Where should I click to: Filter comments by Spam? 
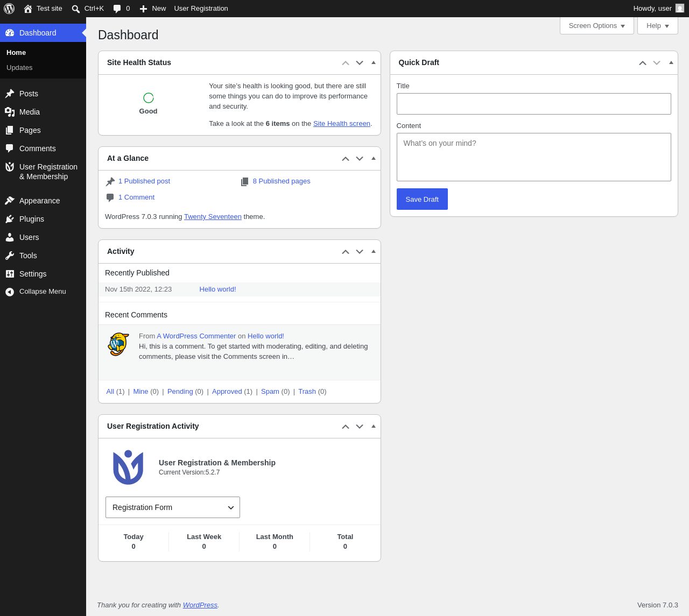point(270,392)
